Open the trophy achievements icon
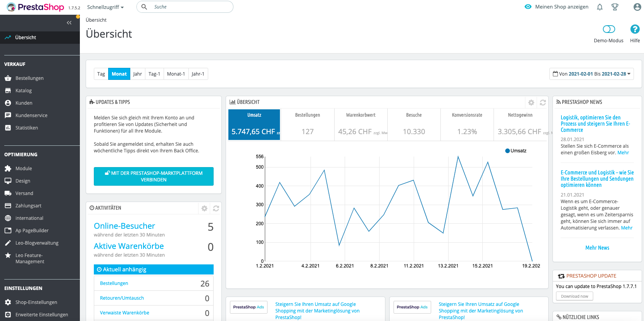The height and width of the screenshot is (321, 644). pyautogui.click(x=615, y=7)
